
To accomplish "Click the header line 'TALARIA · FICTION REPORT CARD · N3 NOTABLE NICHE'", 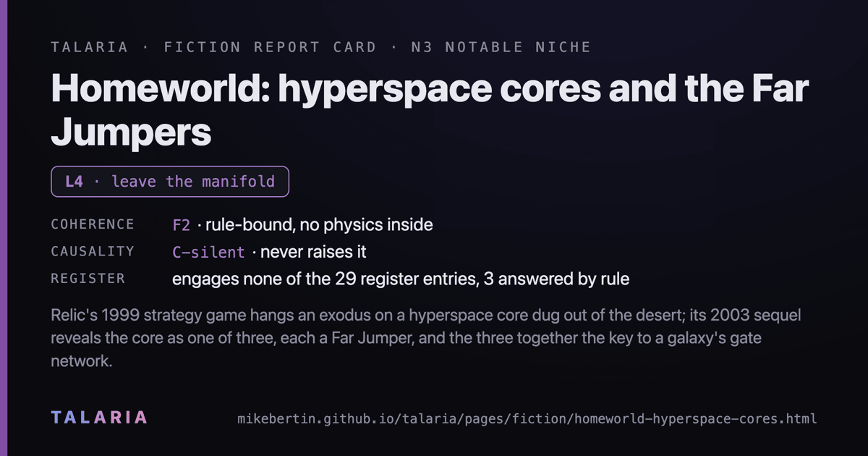I will [321, 47].
